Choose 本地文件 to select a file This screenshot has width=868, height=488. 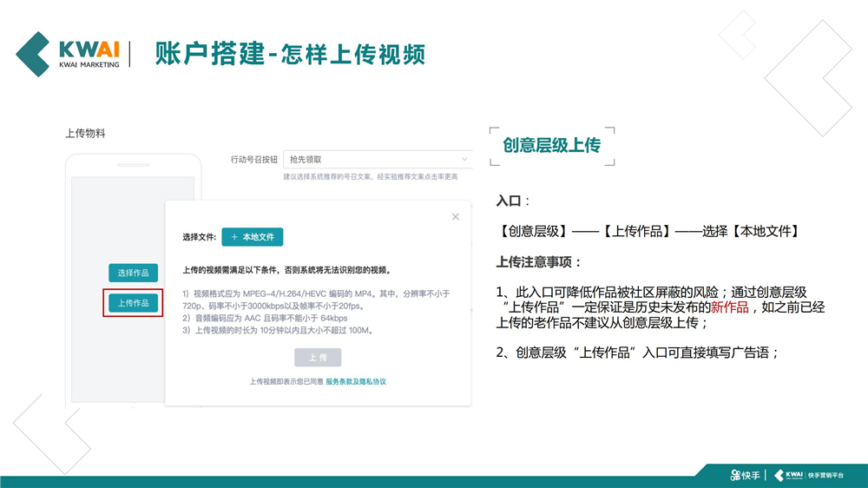(x=253, y=237)
